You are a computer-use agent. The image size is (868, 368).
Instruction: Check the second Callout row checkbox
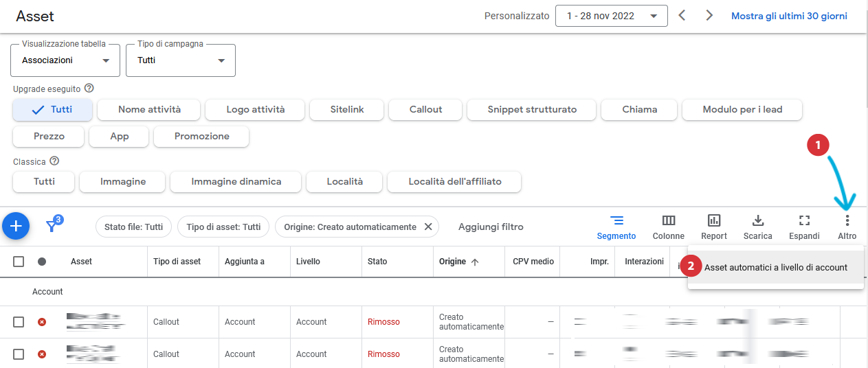click(x=19, y=354)
